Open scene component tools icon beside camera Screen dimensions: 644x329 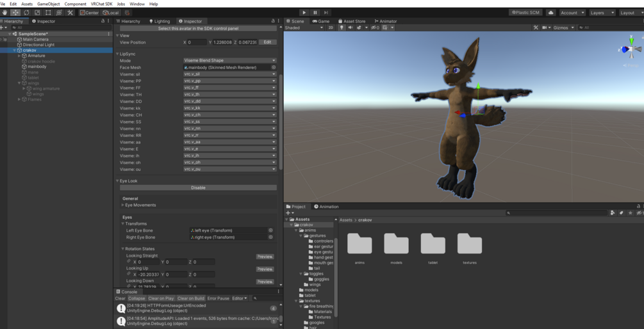[536, 28]
